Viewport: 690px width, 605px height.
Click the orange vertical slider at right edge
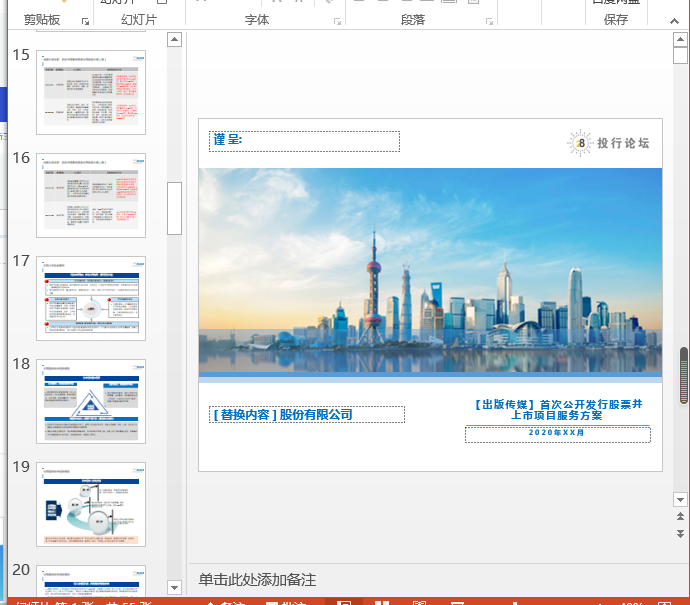pos(683,375)
